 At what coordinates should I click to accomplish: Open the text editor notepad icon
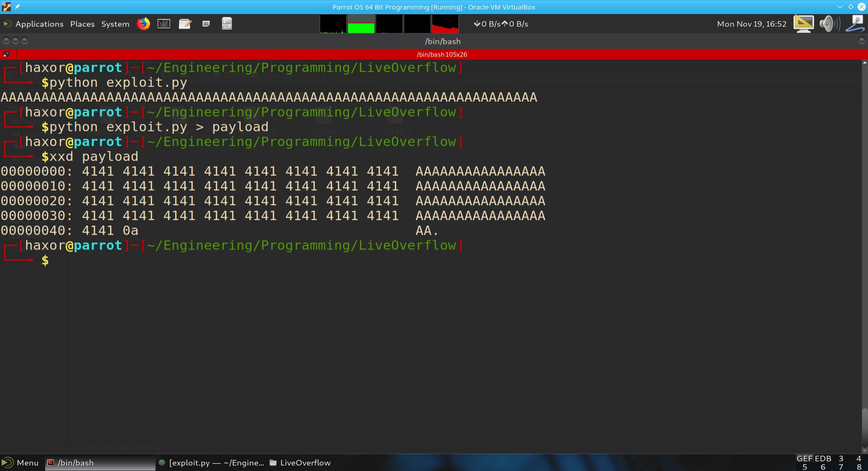(185, 24)
